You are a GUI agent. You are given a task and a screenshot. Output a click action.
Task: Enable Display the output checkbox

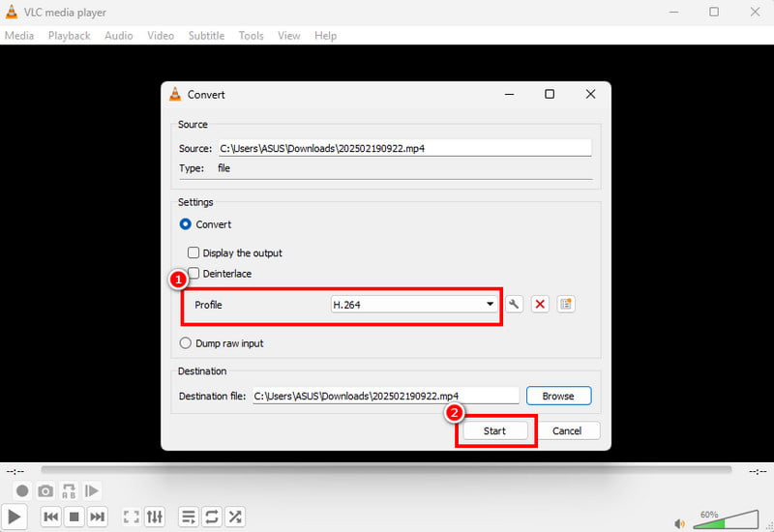pos(193,252)
